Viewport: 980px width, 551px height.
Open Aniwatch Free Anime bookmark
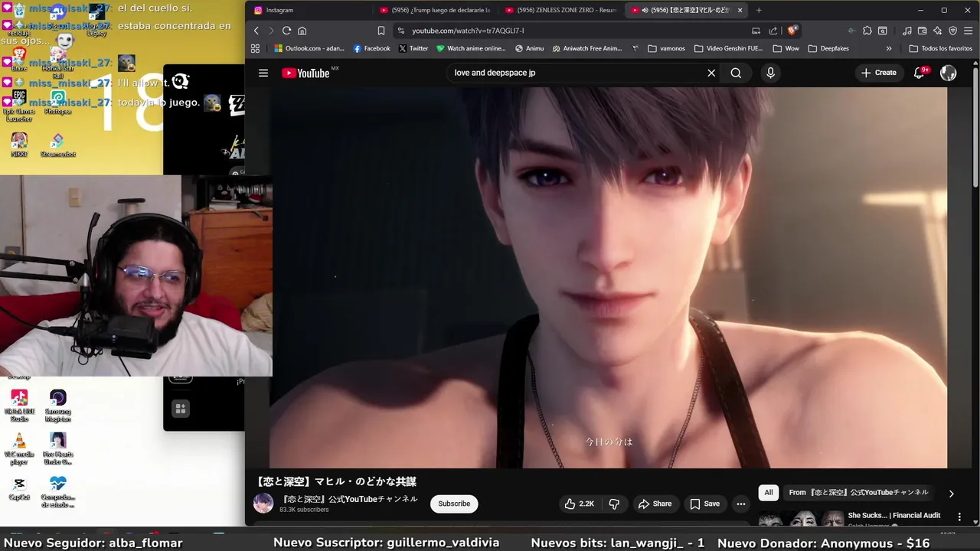coord(587,48)
